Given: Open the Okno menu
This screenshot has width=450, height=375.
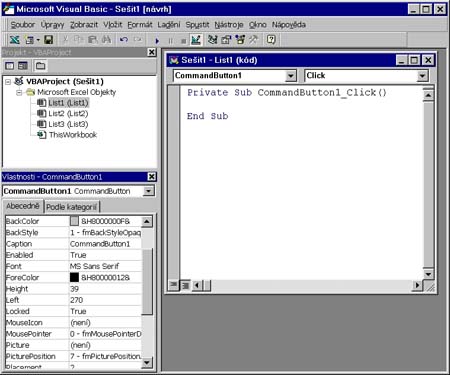Looking at the screenshot, I should 258,25.
